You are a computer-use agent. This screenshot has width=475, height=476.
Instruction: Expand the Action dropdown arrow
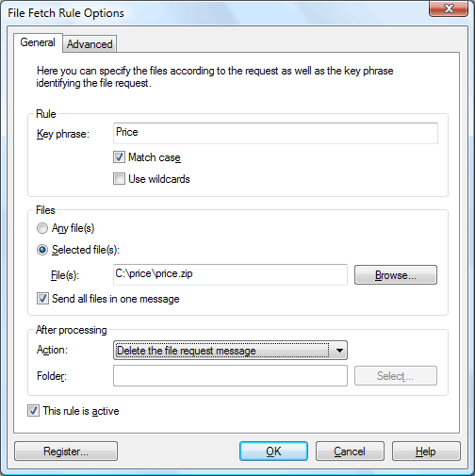(339, 351)
